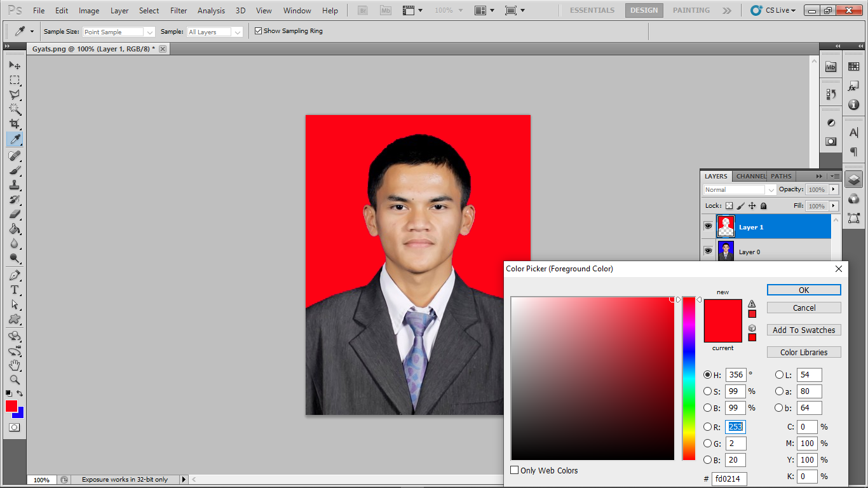Open the Sample Size dropdown
The image size is (868, 488).
(x=119, y=32)
